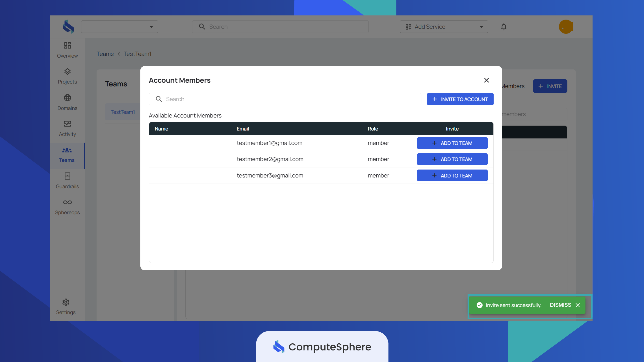644x362 pixels.
Task: Click the Invite column header
Action: click(452, 129)
